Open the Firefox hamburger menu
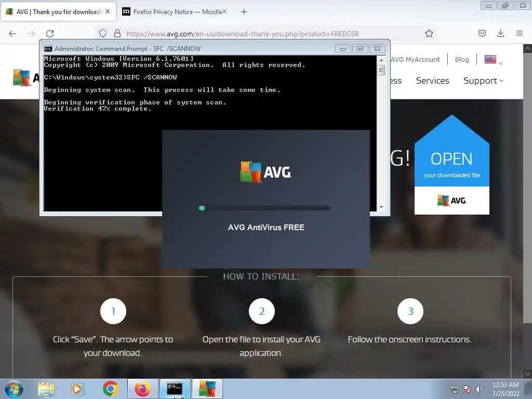Screen dimensions: 532x399 [520, 33]
